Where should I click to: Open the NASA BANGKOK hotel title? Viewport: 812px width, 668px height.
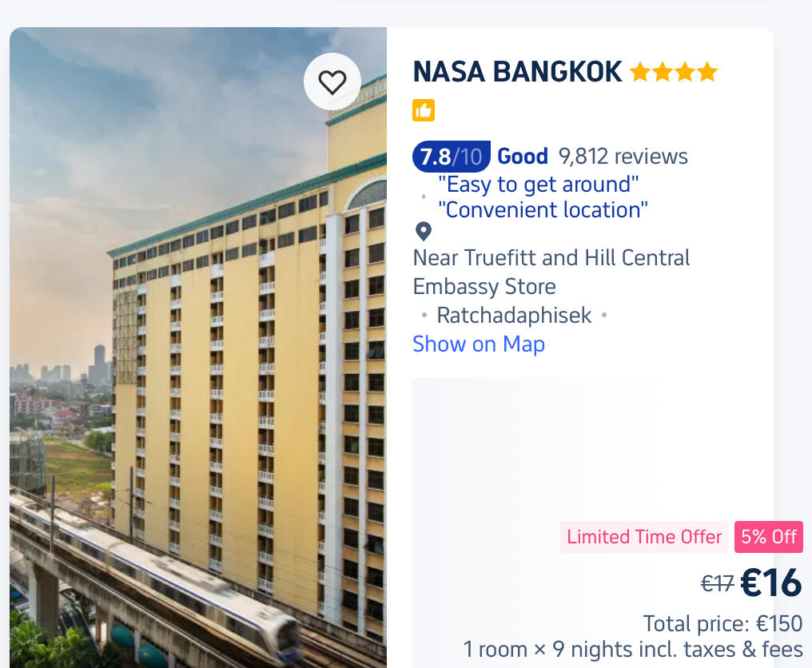pos(517,73)
